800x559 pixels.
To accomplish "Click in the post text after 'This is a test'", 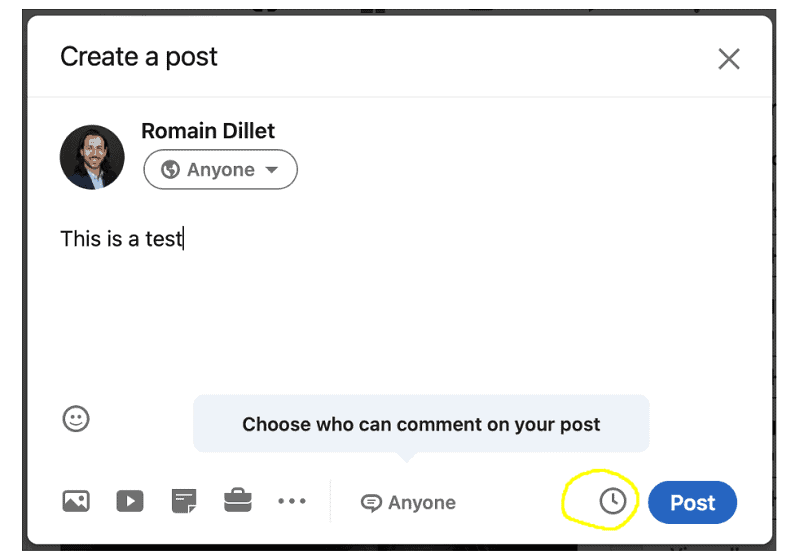I will coord(185,239).
